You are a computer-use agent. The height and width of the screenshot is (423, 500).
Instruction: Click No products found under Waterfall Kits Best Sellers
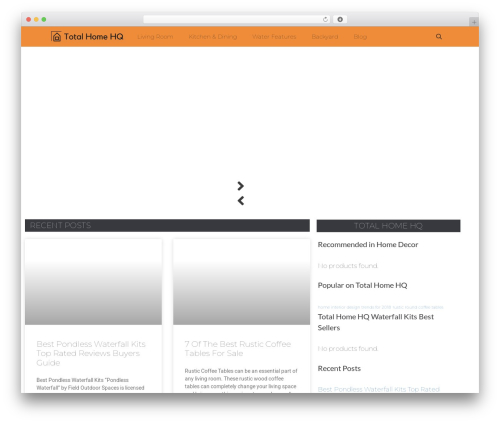pyautogui.click(x=348, y=349)
